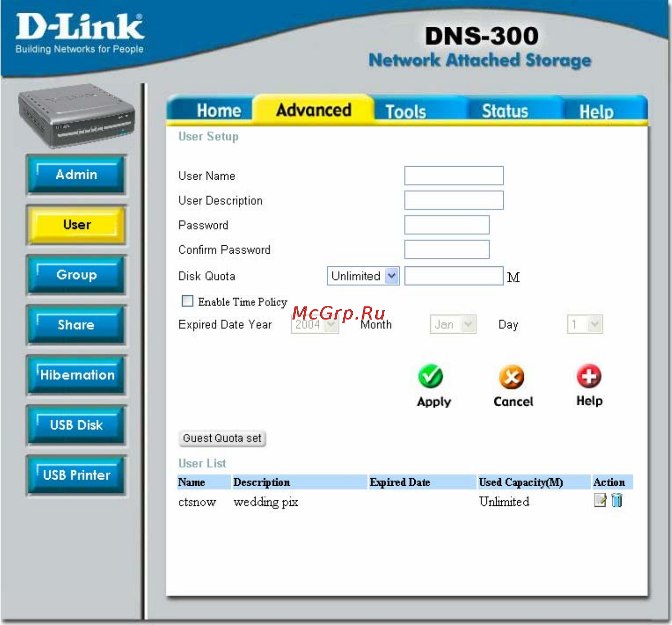Go to the Status tab
672x625 pixels.
pos(505,111)
